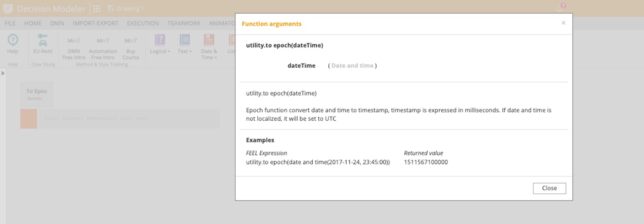The width and height of the screenshot is (644, 224).
Task: Select the To Epoc decision header box
Action: (x=37, y=94)
